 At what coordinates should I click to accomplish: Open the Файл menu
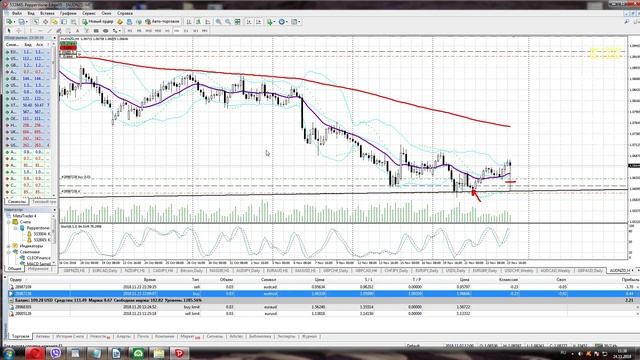tap(17, 13)
